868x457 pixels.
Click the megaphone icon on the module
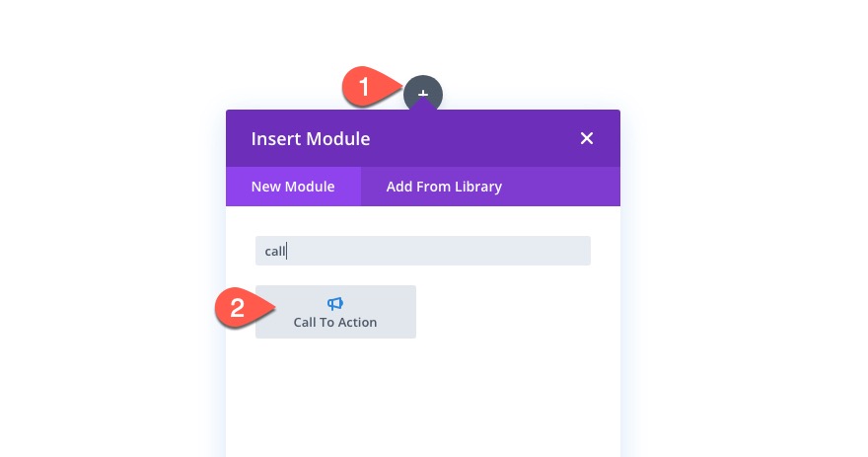335,304
